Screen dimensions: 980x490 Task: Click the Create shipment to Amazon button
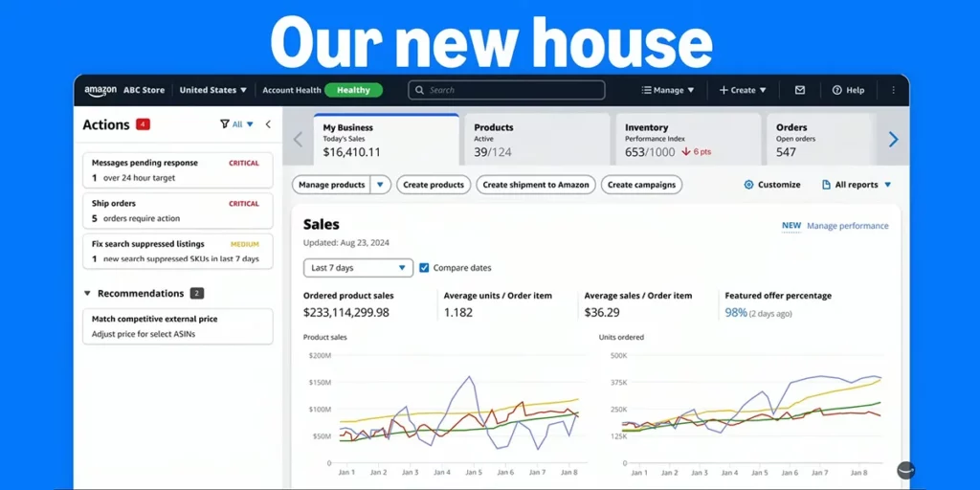click(535, 185)
